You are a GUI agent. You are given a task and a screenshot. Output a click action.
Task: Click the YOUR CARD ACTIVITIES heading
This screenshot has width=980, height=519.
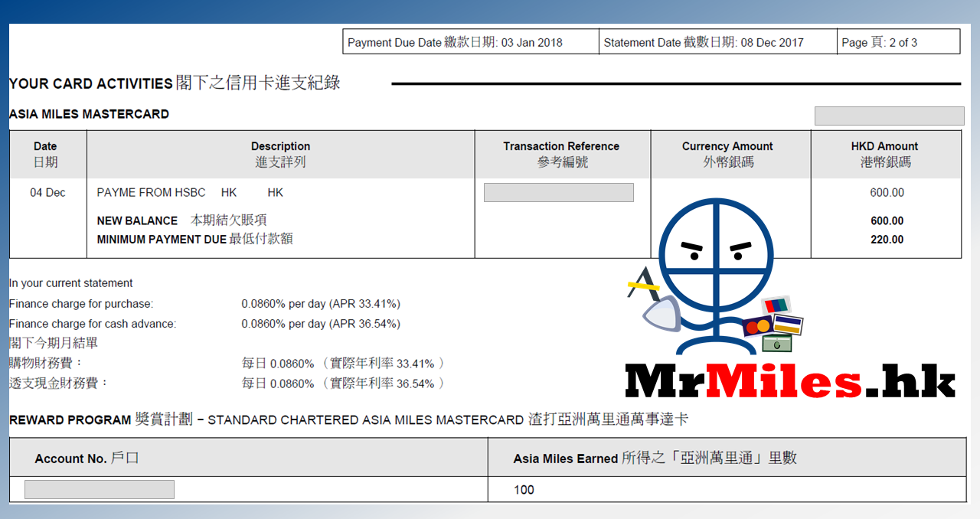click(175, 83)
